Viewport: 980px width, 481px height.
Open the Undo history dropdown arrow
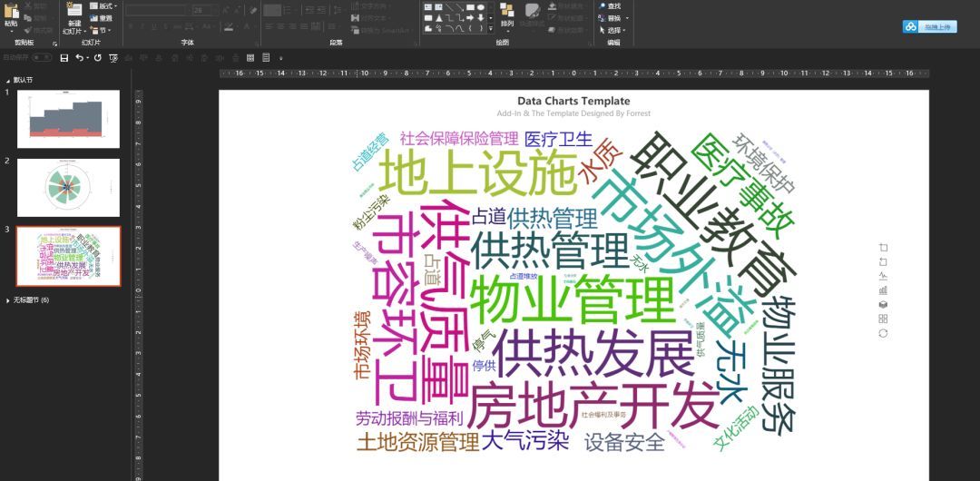pyautogui.click(x=87, y=57)
